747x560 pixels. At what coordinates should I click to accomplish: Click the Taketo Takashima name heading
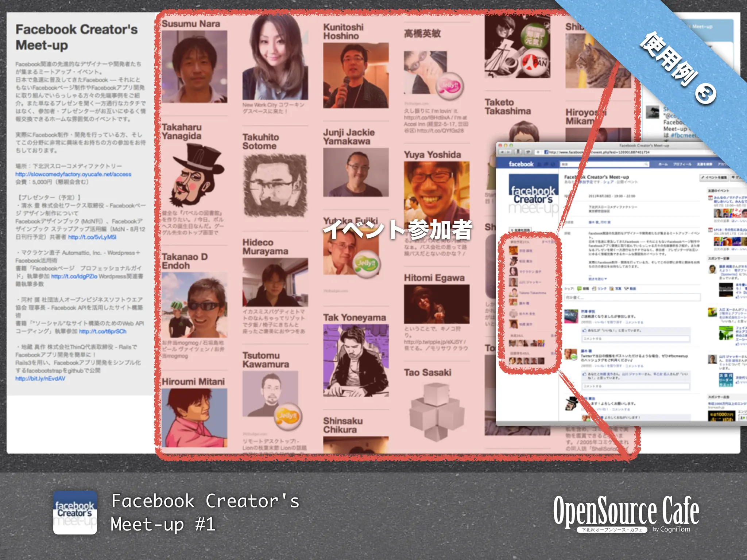click(508, 107)
